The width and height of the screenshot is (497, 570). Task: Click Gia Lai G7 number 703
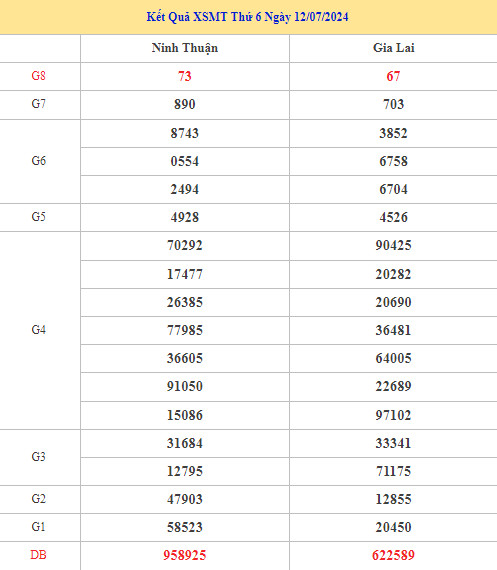click(393, 104)
